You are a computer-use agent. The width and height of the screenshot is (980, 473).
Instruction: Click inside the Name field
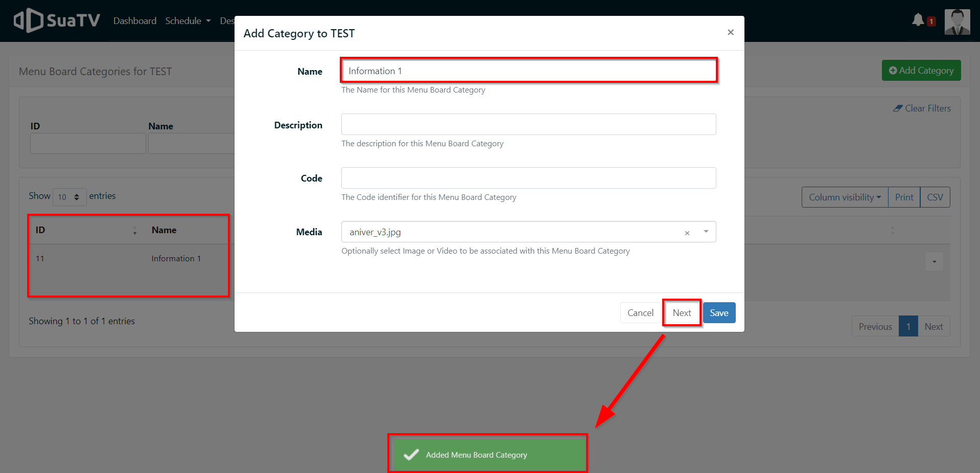click(x=529, y=71)
